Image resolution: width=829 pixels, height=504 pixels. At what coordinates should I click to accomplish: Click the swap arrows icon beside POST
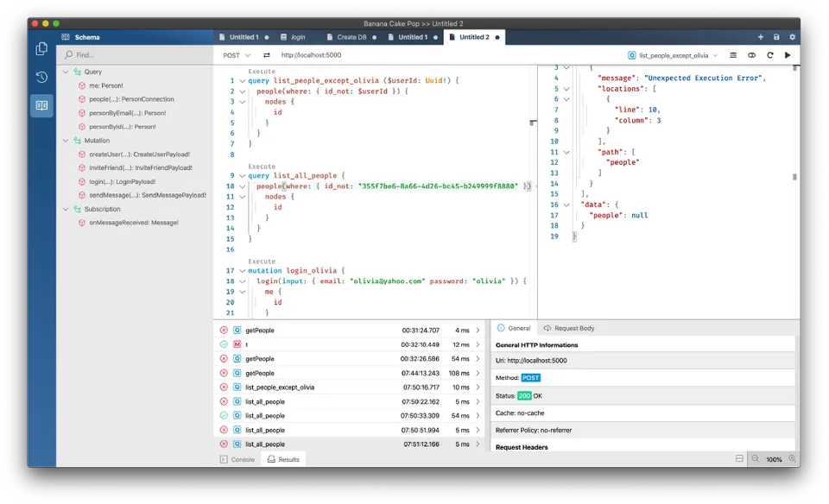pos(267,55)
